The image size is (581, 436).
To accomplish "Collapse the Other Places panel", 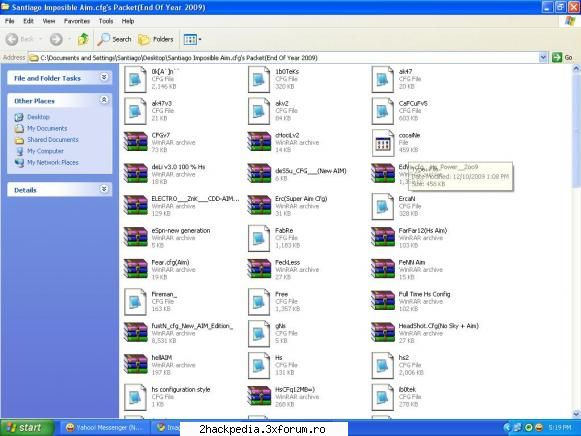I will (104, 100).
